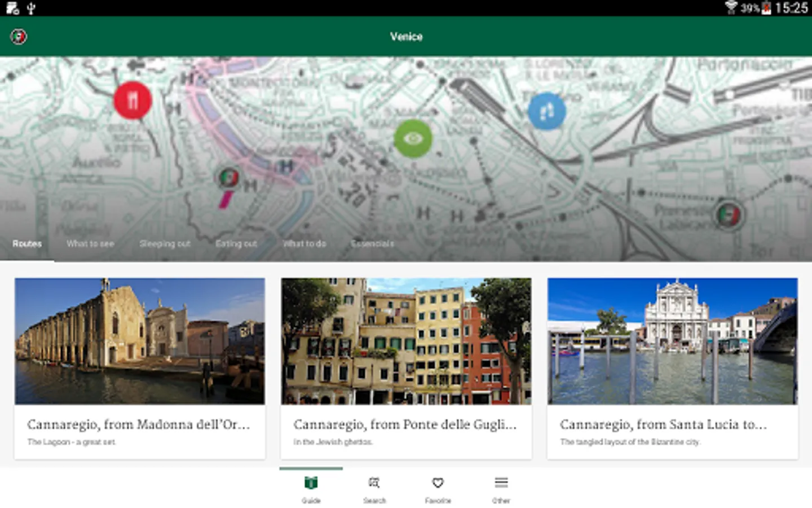The width and height of the screenshot is (812, 508).
Task: Open Ponte delle Guglie route photo
Action: click(x=406, y=341)
